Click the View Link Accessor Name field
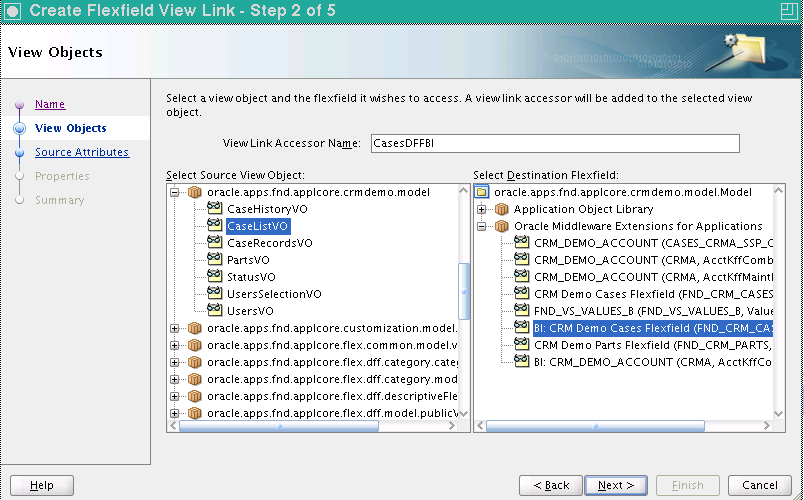Viewport: 804px width, 500px height. click(x=555, y=143)
